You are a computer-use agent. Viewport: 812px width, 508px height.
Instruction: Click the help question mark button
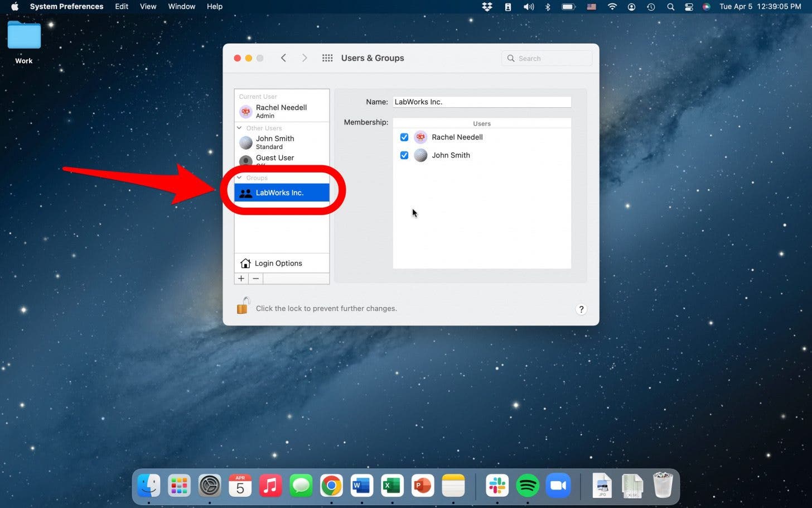[581, 309]
